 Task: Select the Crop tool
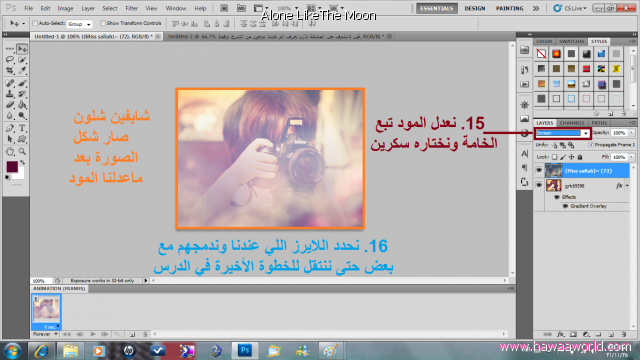click(10, 71)
